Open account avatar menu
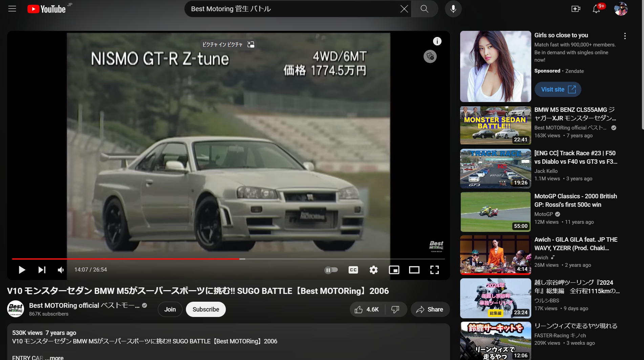644x360 pixels. point(621,9)
